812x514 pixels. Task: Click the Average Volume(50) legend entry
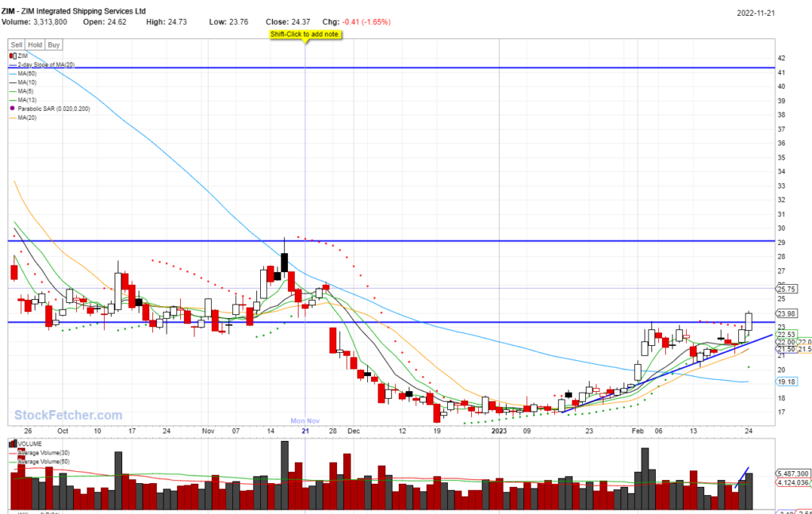40,462
